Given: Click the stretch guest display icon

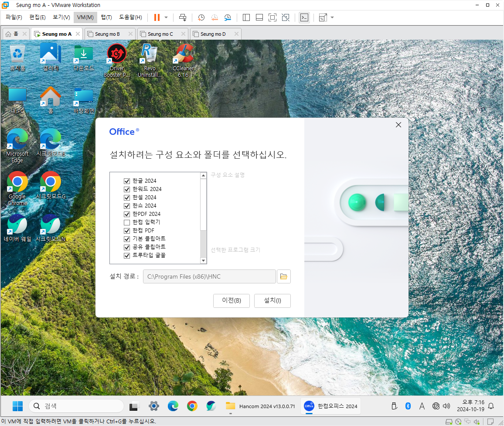Looking at the screenshot, I should tap(323, 17).
